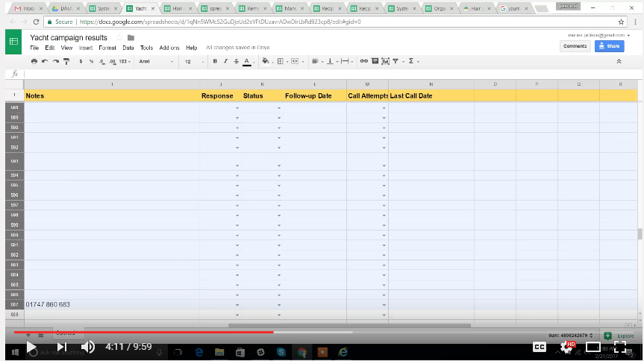Click the insert link icon

[364, 61]
